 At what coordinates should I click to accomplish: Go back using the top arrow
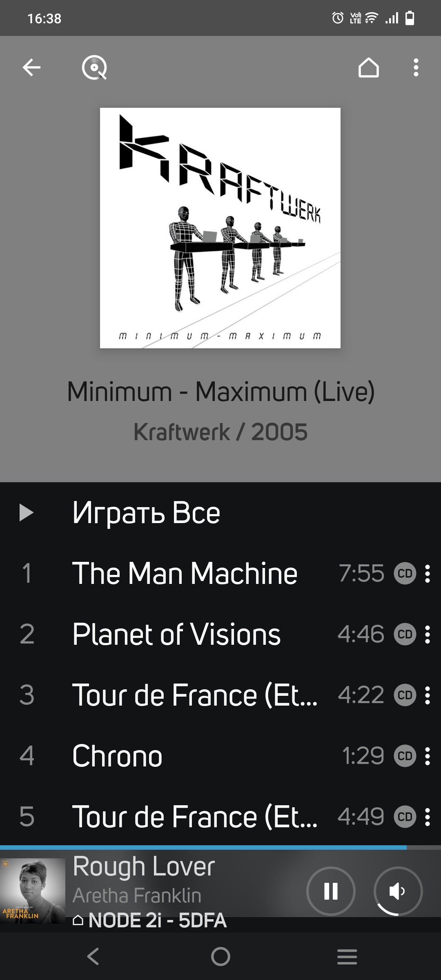tap(31, 67)
